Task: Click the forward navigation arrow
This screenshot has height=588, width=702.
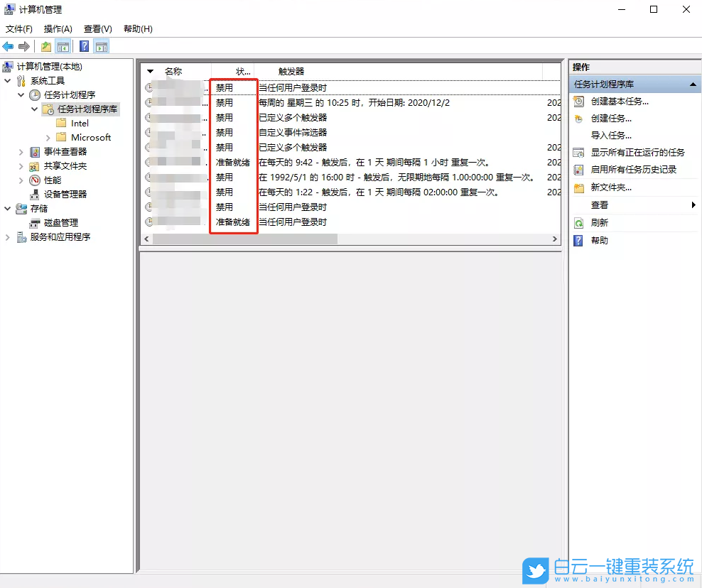Action: (23, 46)
